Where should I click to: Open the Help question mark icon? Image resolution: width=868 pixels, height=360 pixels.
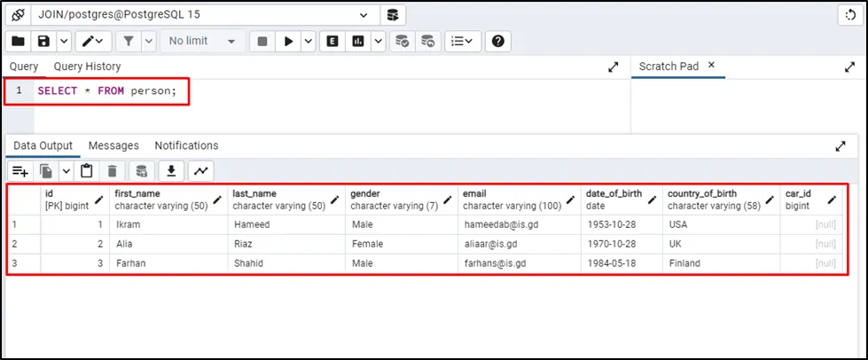(498, 41)
